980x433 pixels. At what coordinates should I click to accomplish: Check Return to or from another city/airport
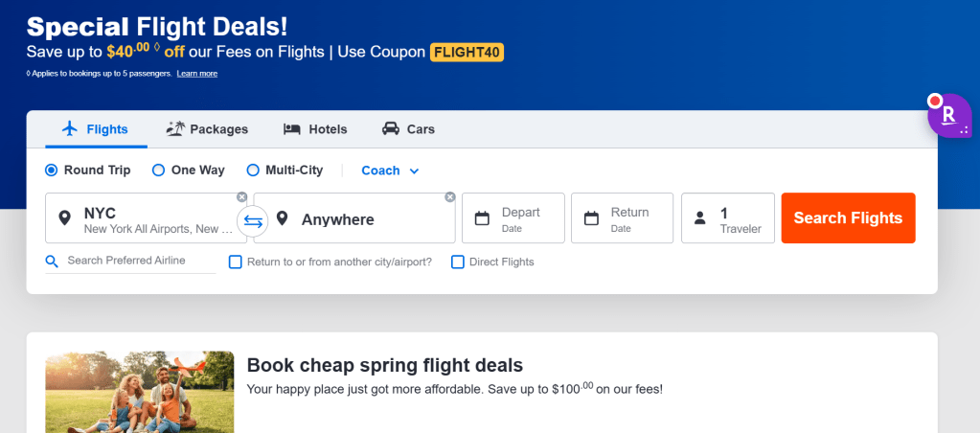pyautogui.click(x=236, y=262)
